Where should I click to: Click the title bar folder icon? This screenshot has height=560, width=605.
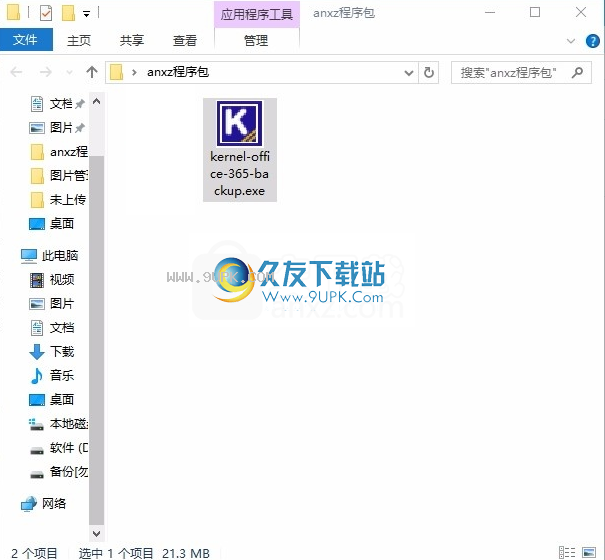pyautogui.click(x=13, y=12)
